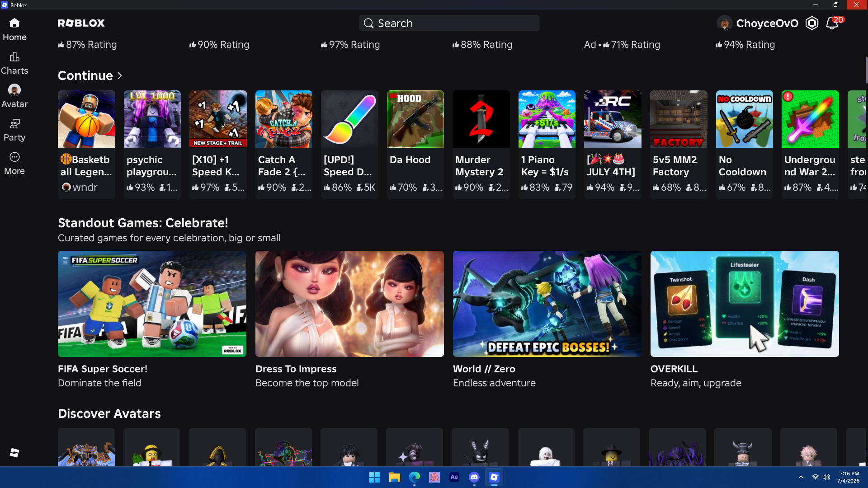Open Windows Start menu on taskbar
This screenshot has height=488, width=868.
pyautogui.click(x=374, y=477)
